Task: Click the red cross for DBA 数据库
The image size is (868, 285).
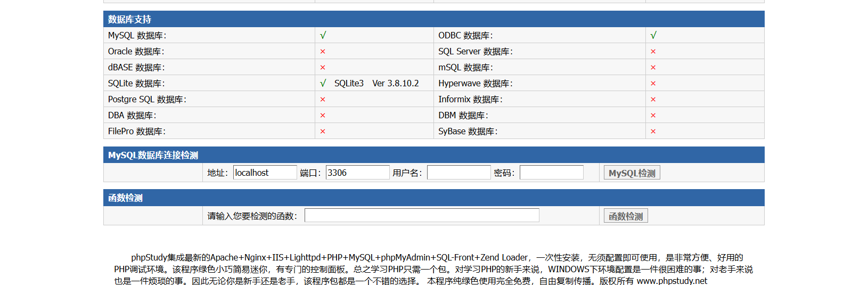Action: [x=323, y=116]
